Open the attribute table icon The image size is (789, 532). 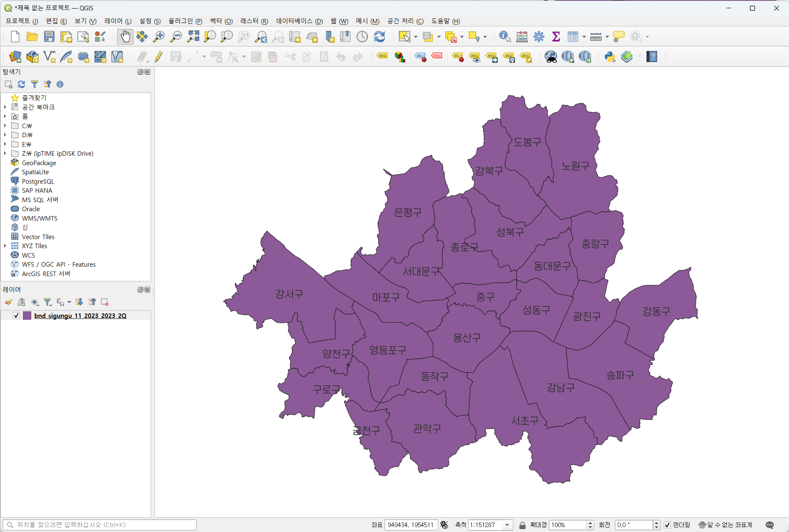(x=573, y=37)
